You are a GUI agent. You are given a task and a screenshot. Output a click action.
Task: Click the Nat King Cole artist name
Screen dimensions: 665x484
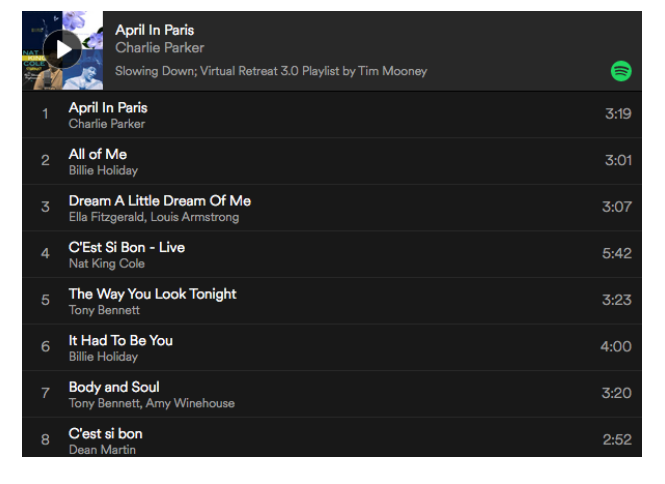[106, 264]
